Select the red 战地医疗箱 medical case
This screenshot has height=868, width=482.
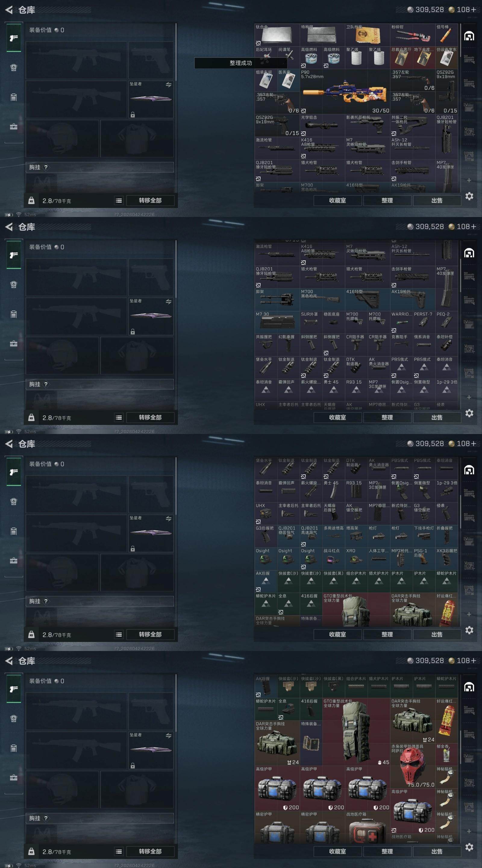[368, 823]
